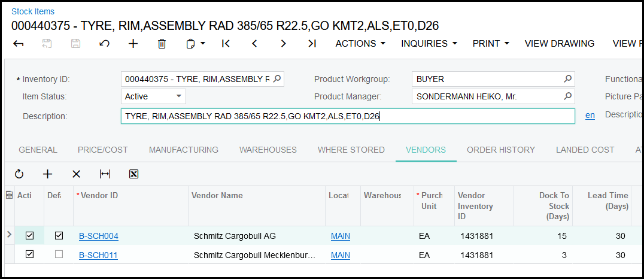Toggle Active checkbox for B-SCH004 row
This screenshot has height=279, width=644.
(29, 236)
